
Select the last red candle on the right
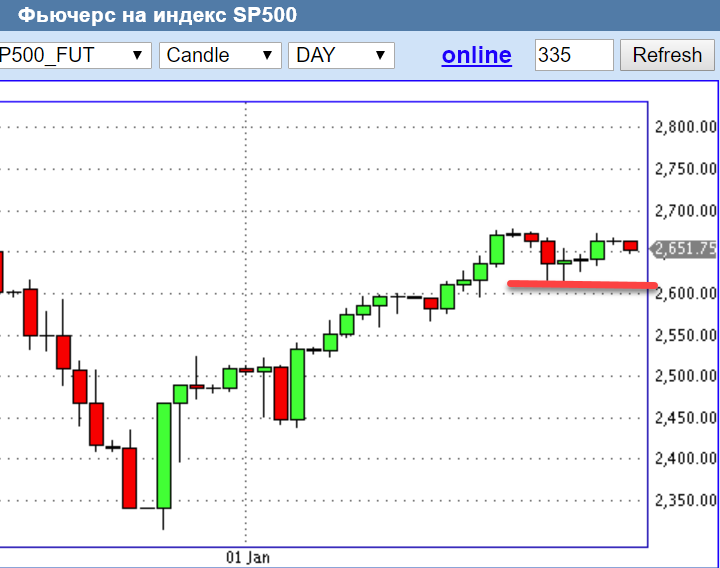click(631, 245)
